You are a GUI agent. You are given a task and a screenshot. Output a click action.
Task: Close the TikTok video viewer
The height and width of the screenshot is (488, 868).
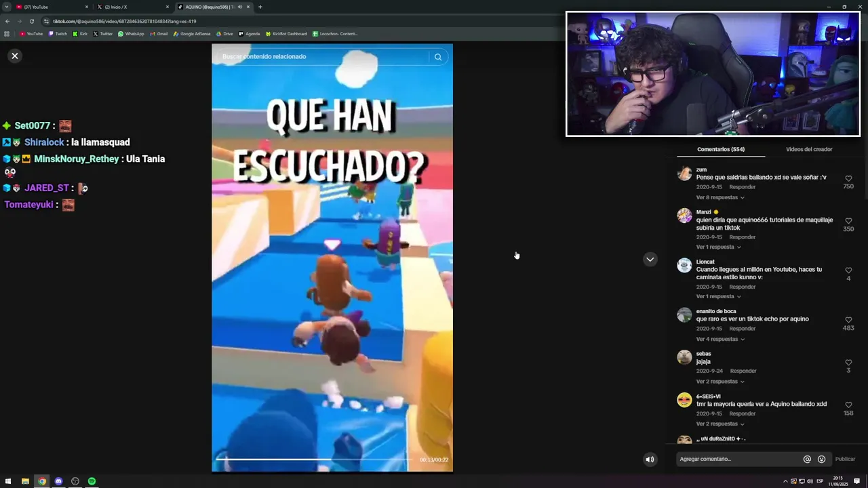tap(15, 56)
